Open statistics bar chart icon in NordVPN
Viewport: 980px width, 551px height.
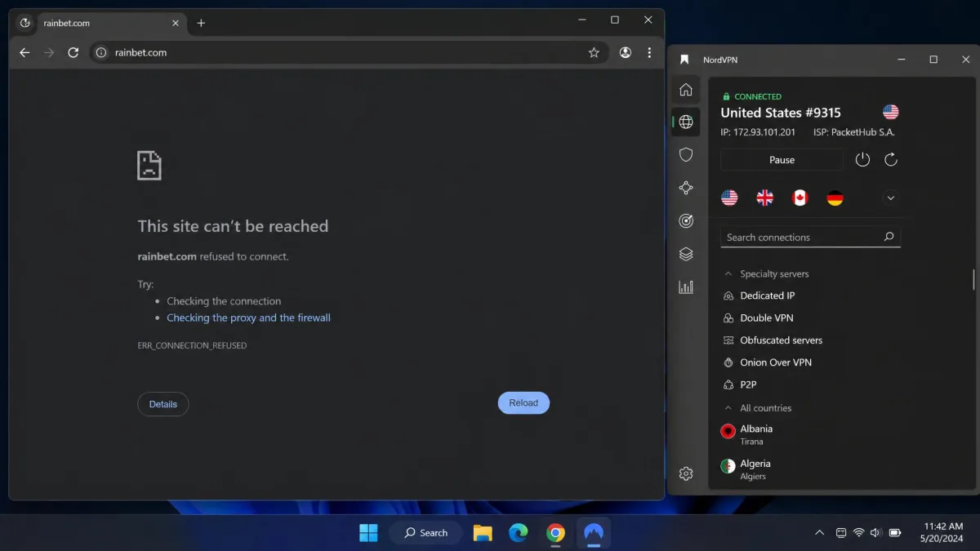click(x=686, y=287)
